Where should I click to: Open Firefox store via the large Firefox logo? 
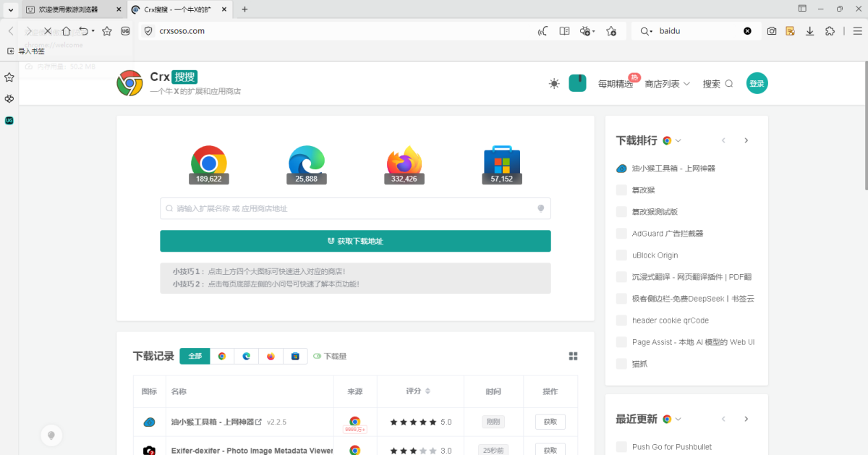click(x=404, y=159)
